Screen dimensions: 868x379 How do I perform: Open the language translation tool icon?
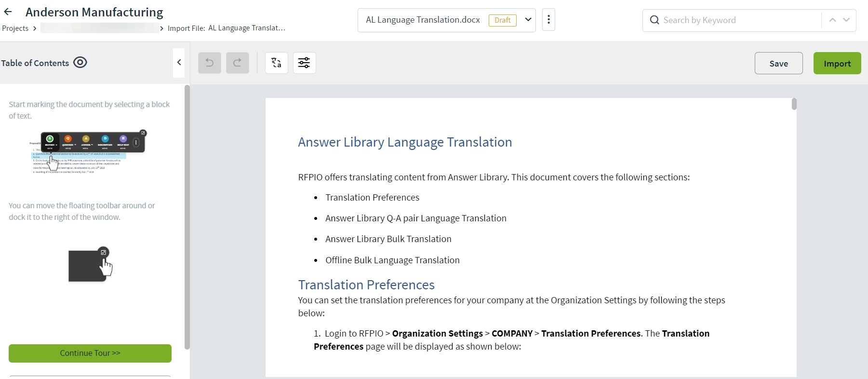(x=277, y=63)
